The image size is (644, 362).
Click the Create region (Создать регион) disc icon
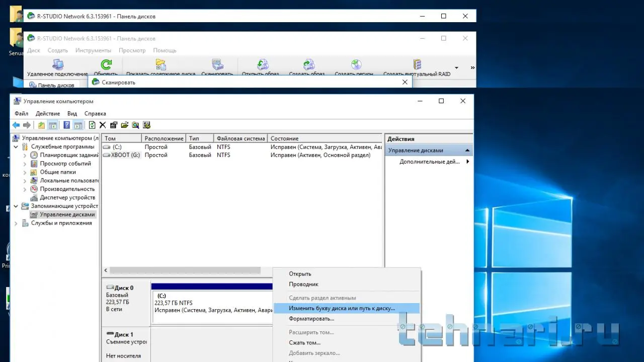click(356, 65)
